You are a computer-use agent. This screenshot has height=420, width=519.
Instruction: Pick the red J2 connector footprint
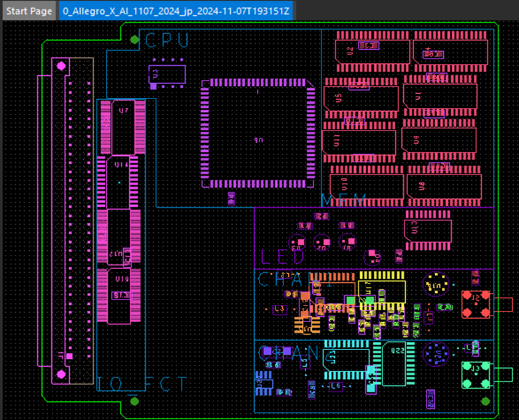coord(476,304)
